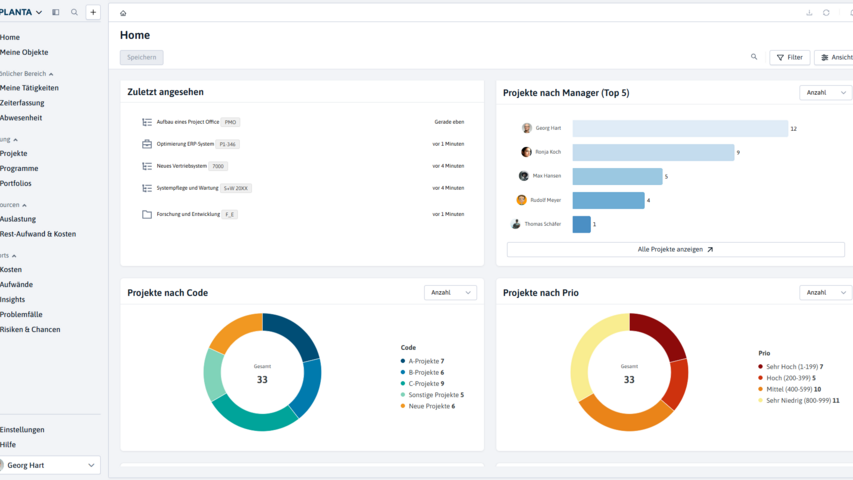Expand Georg Hart user menu
This screenshot has width=853, height=480.
coord(50,465)
